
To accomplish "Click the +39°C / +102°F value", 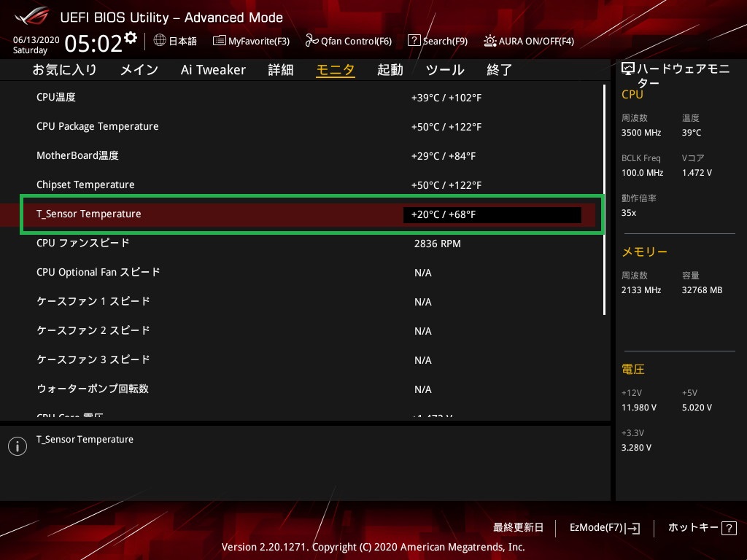I will pyautogui.click(x=446, y=98).
